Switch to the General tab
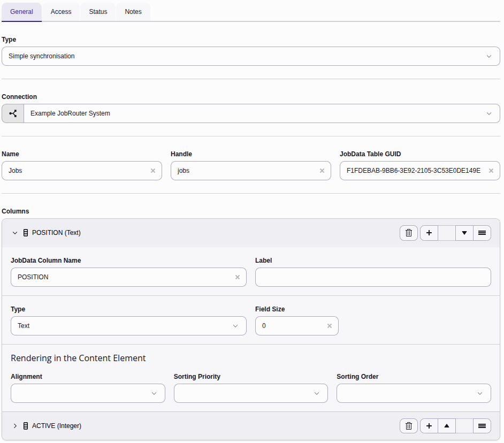The image size is (504, 443). point(21,12)
